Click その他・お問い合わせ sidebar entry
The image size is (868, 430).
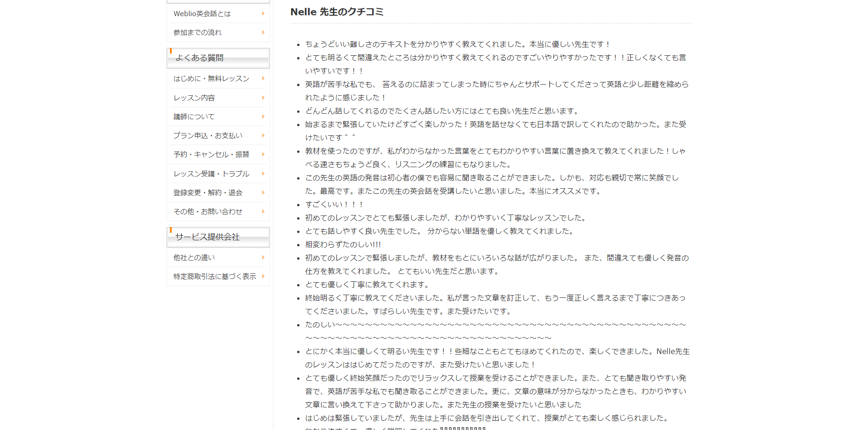[207, 212]
